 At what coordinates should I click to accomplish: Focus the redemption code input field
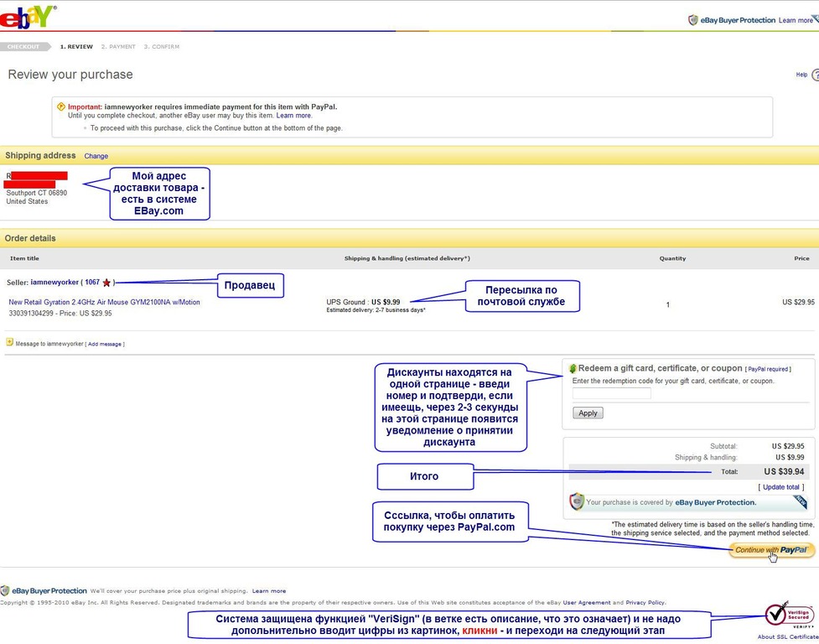(612, 393)
